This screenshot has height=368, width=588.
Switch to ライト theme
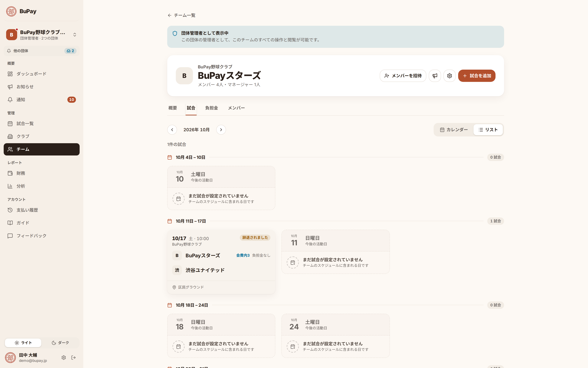point(23,343)
